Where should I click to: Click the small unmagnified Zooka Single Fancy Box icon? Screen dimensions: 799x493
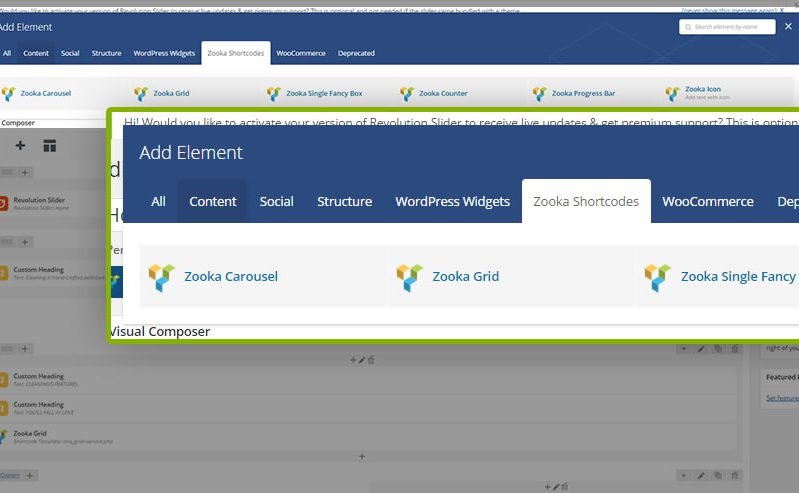[274, 94]
